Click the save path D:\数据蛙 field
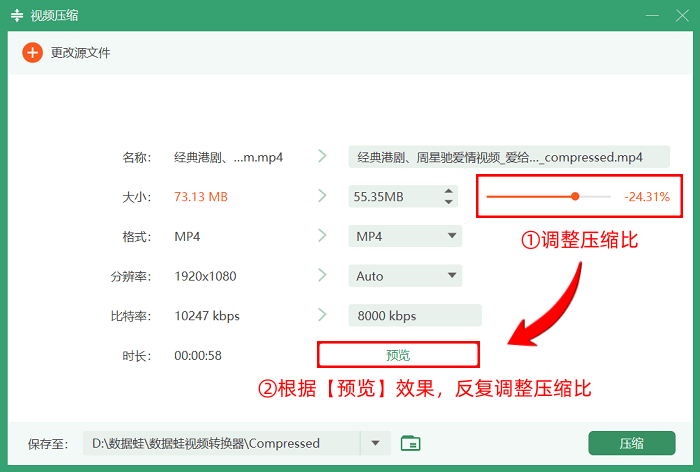Screen dimensions: 700x472 [221, 443]
